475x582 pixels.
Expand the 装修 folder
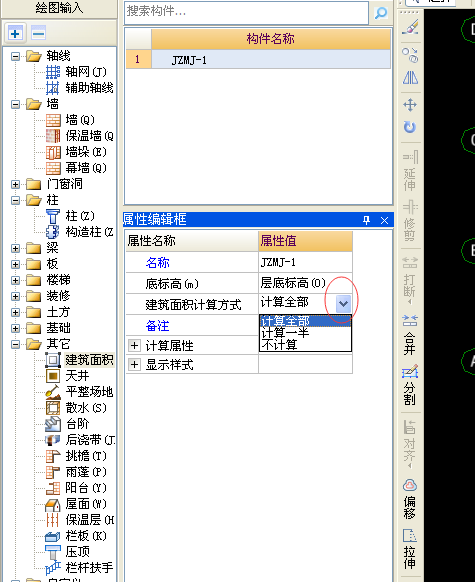click(15, 296)
